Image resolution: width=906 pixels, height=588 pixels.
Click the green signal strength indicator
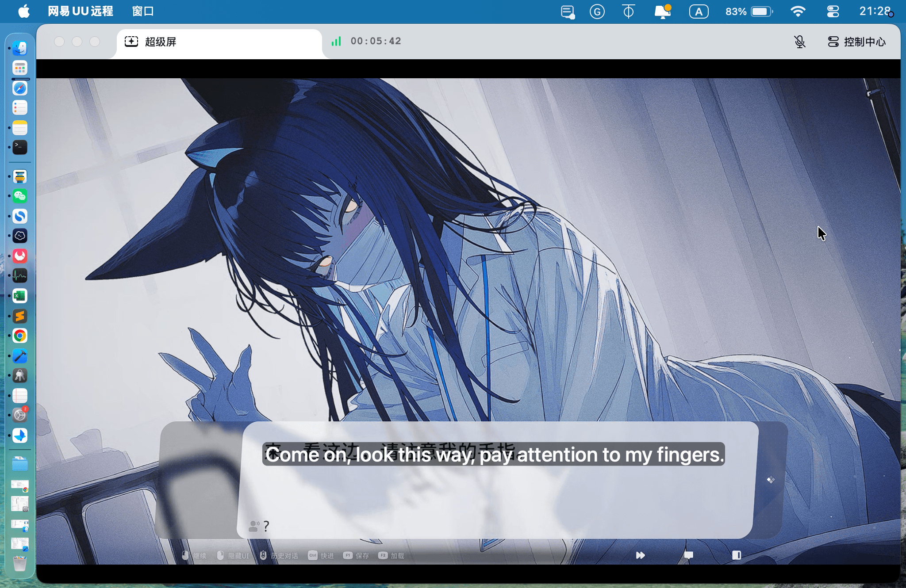coord(336,41)
